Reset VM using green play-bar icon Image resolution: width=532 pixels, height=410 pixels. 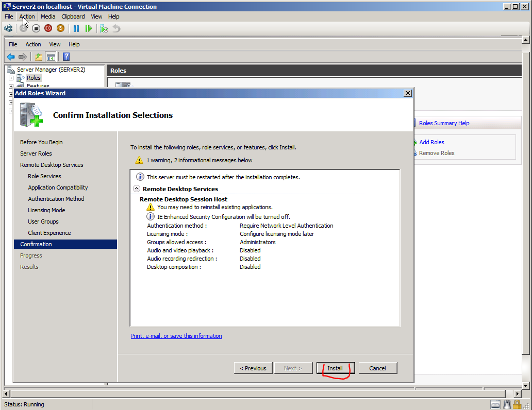click(x=89, y=28)
